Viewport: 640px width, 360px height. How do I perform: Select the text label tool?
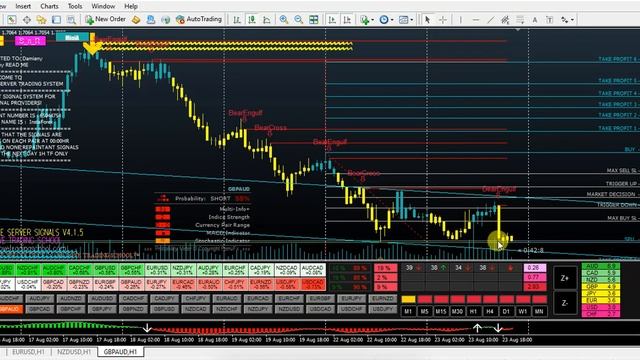549,20
